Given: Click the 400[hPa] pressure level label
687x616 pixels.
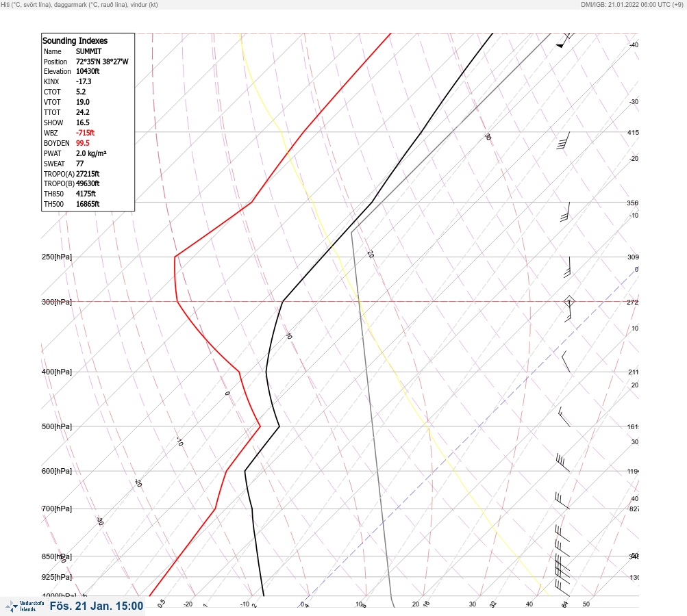Looking at the screenshot, I should [57, 372].
